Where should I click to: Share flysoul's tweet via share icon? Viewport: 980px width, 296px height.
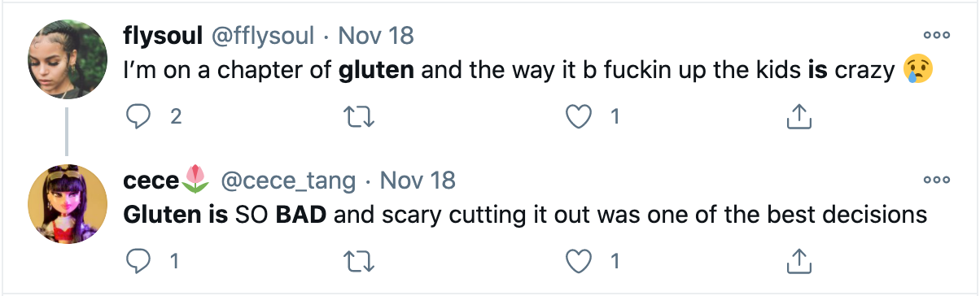pos(798,117)
